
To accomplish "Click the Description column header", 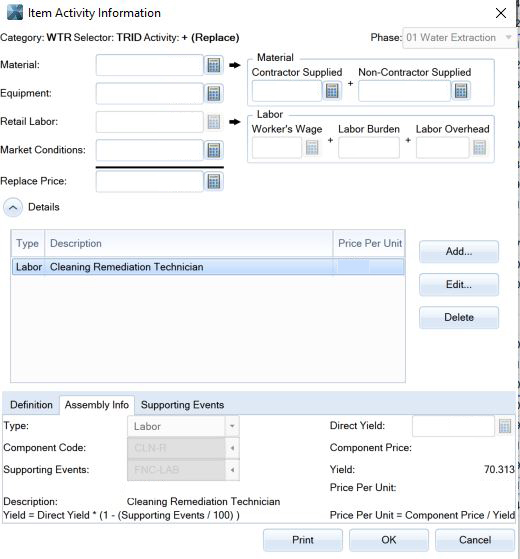I will coord(189,243).
